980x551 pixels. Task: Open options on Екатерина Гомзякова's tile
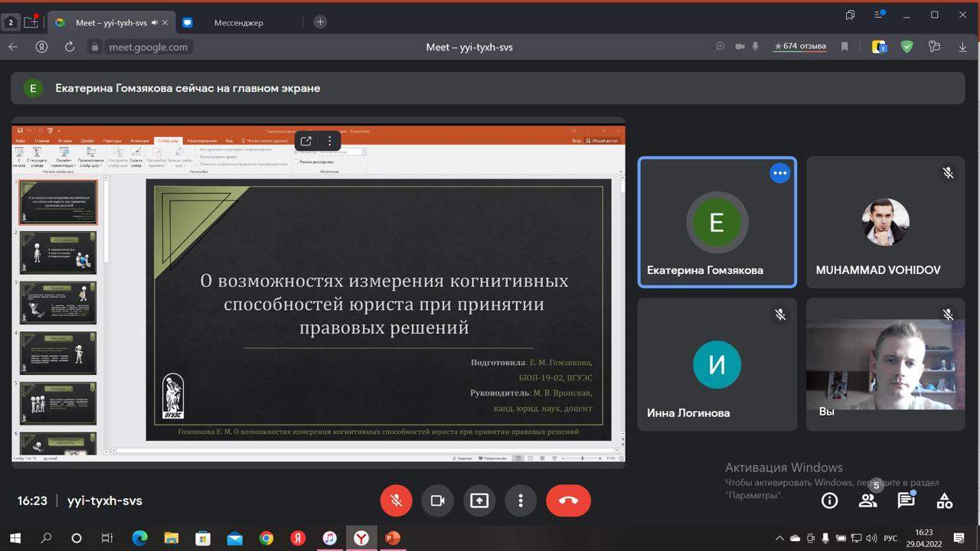(779, 173)
